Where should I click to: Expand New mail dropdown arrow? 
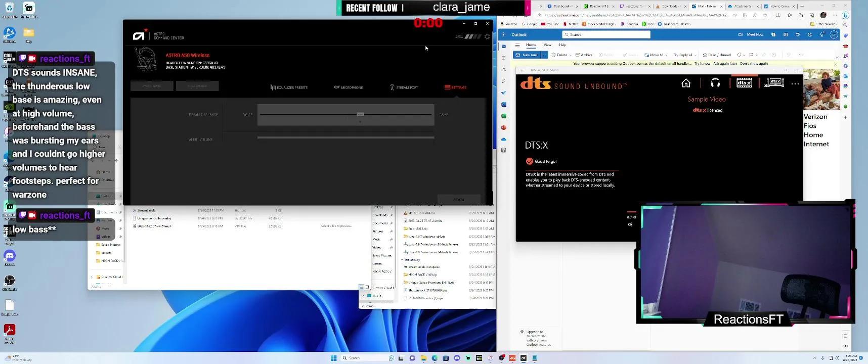coord(544,55)
